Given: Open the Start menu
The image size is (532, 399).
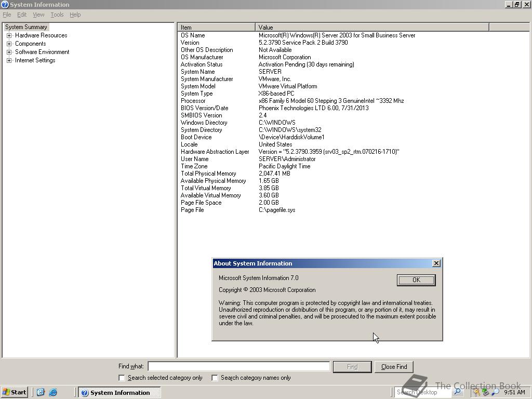Looking at the screenshot, I should [14, 392].
